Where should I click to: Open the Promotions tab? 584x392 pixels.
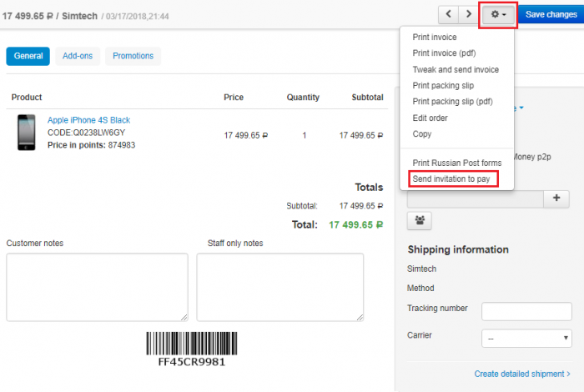pos(133,56)
